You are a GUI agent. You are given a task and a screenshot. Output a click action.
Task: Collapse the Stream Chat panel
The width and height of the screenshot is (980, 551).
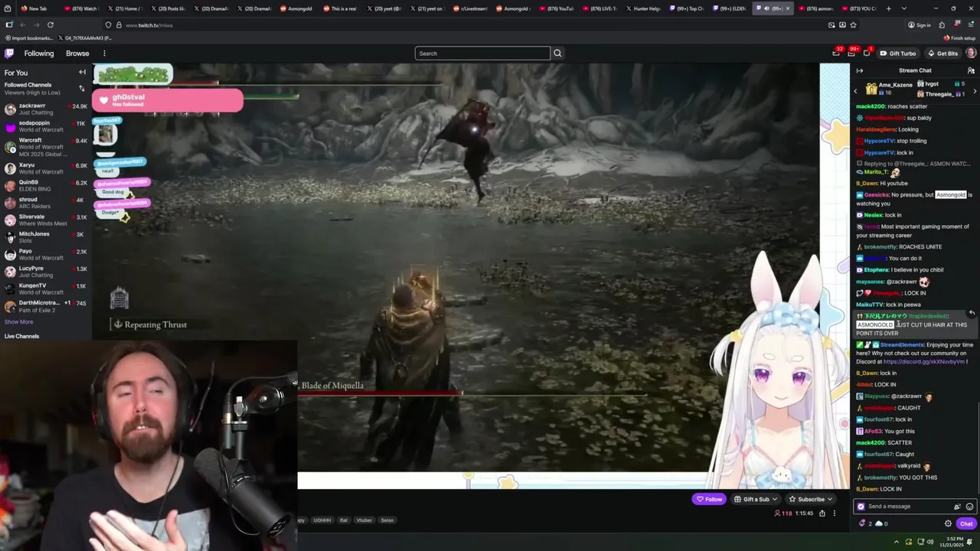(860, 70)
